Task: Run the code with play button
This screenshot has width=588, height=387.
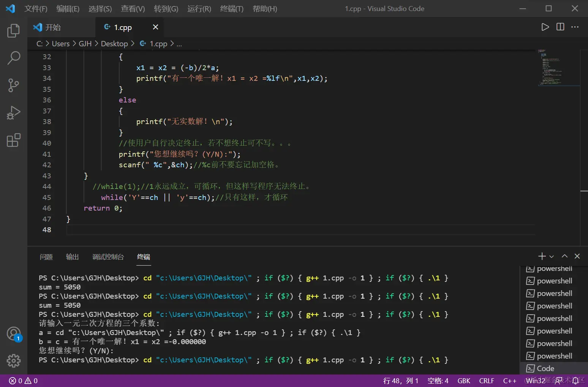Action: coord(545,27)
